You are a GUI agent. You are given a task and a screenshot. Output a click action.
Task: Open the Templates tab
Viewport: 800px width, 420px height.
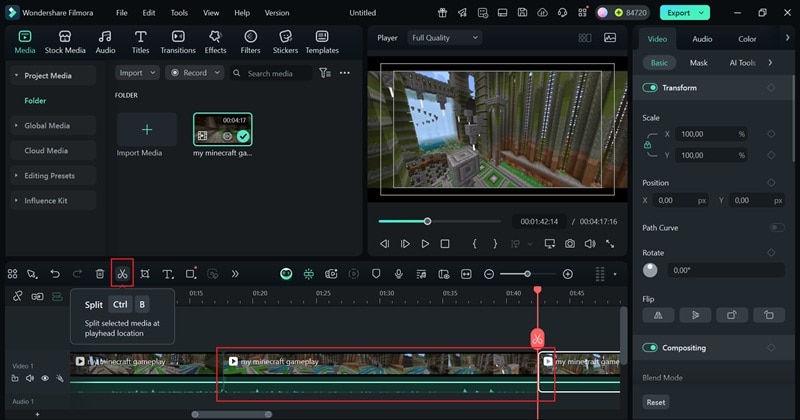[322, 42]
